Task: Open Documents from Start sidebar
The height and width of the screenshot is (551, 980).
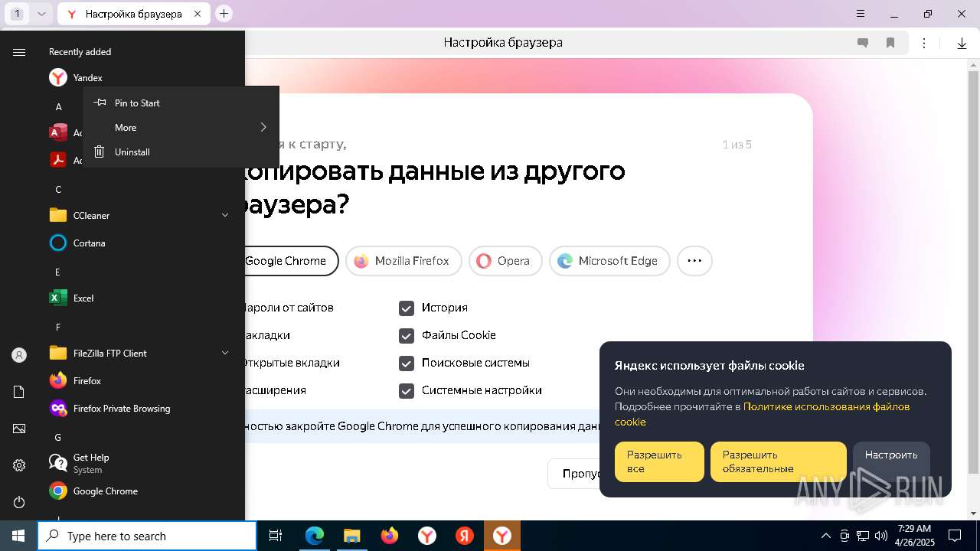Action: [x=19, y=392]
